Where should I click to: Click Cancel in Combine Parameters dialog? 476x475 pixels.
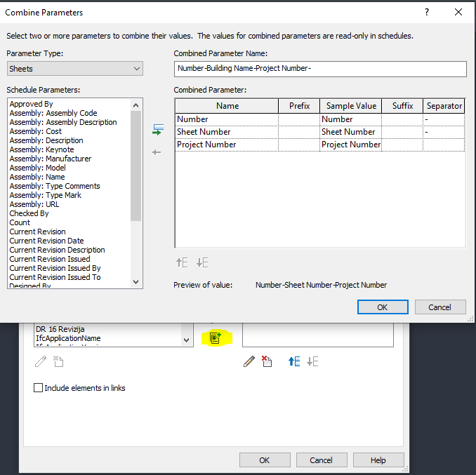click(x=440, y=307)
